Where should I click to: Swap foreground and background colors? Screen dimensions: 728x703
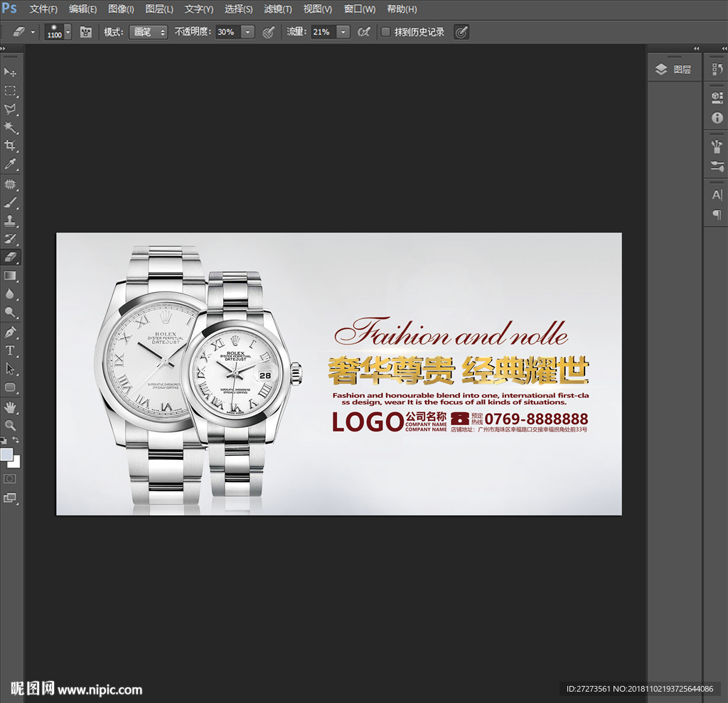[x=16, y=439]
